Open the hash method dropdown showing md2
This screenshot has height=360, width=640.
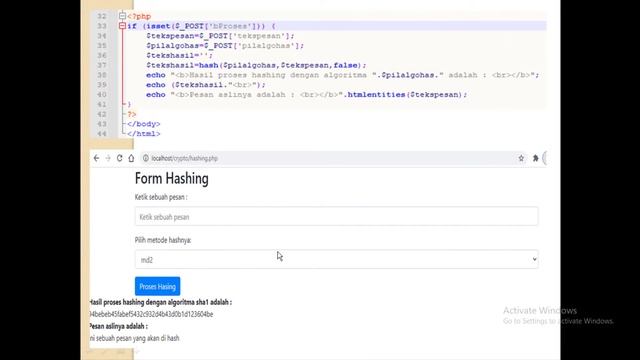336,260
